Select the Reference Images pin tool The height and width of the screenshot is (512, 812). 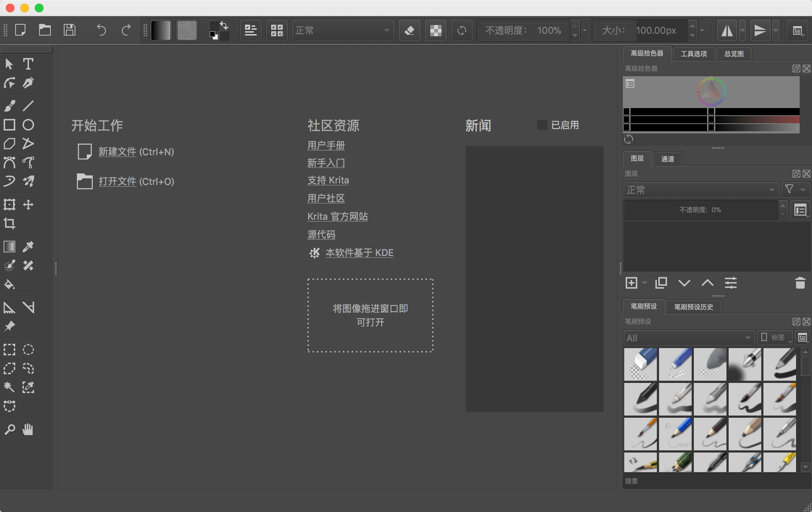9,326
